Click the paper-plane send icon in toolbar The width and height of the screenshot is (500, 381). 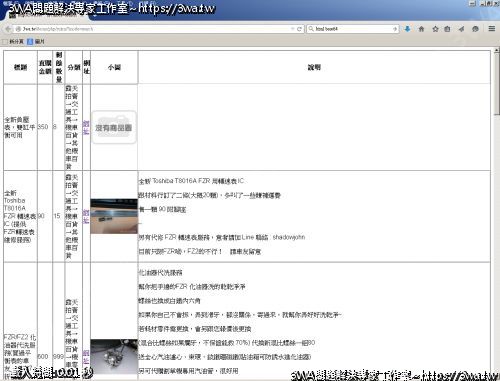(461, 29)
